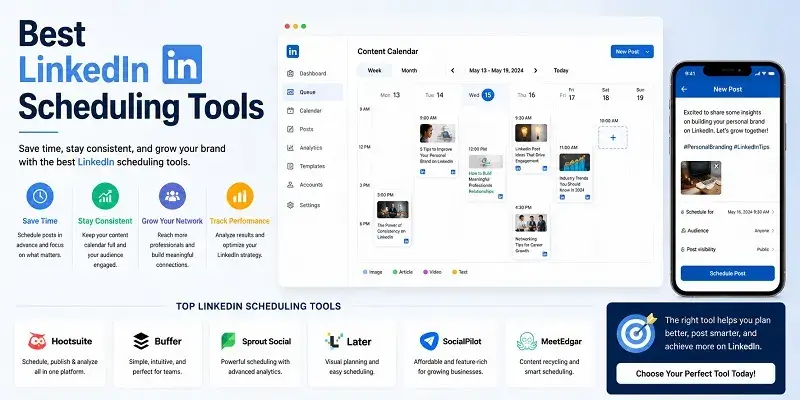Click the Later logo icon

[x=334, y=341]
